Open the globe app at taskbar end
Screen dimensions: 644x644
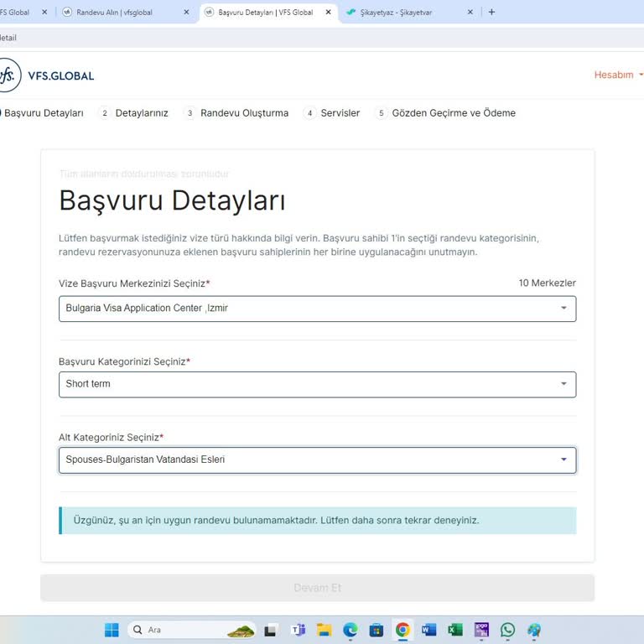tap(534, 630)
